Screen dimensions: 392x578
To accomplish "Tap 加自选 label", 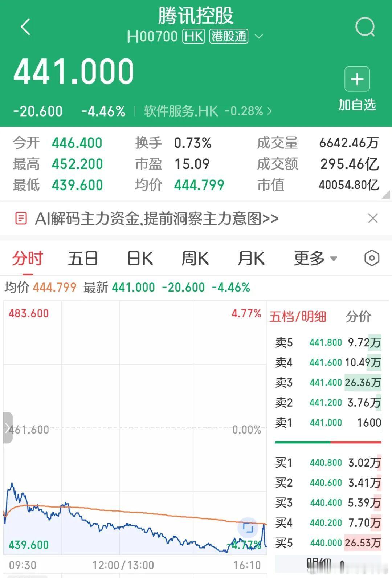I will (x=357, y=105).
